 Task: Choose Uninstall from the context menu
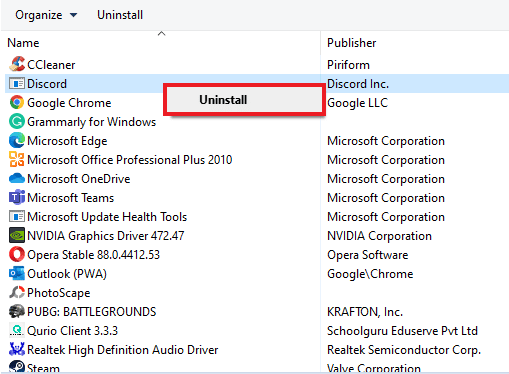coord(244,100)
